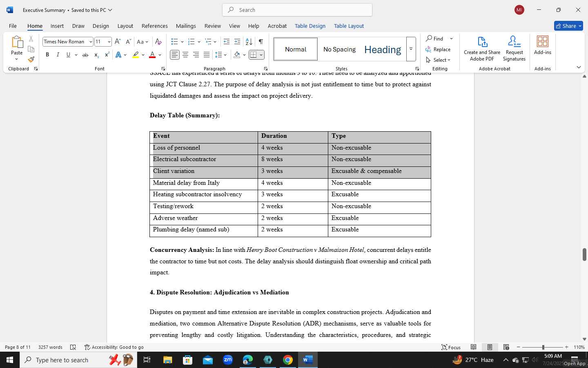The image size is (588, 368).
Task: Adjust the zoom slider handle
Action: (x=543, y=347)
